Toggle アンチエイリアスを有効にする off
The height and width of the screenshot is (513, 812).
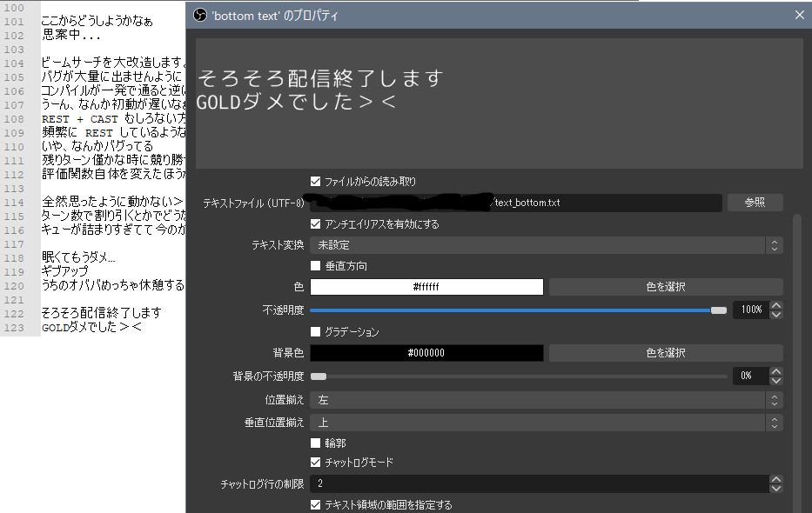(315, 223)
